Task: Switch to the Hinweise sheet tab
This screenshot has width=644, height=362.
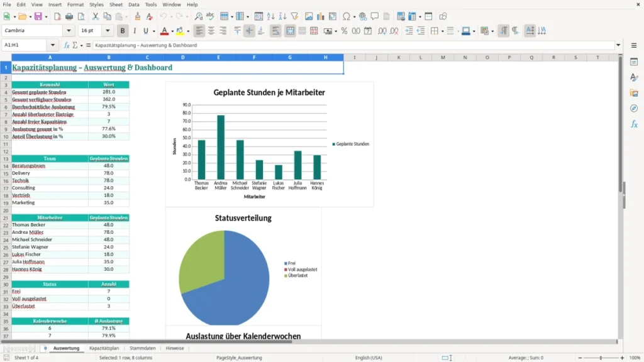Action: (175, 348)
